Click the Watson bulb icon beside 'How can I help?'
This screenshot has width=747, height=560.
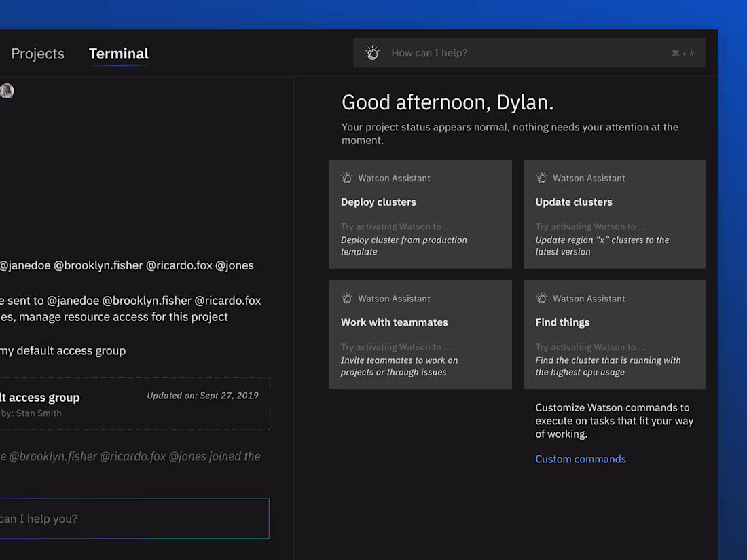(372, 53)
